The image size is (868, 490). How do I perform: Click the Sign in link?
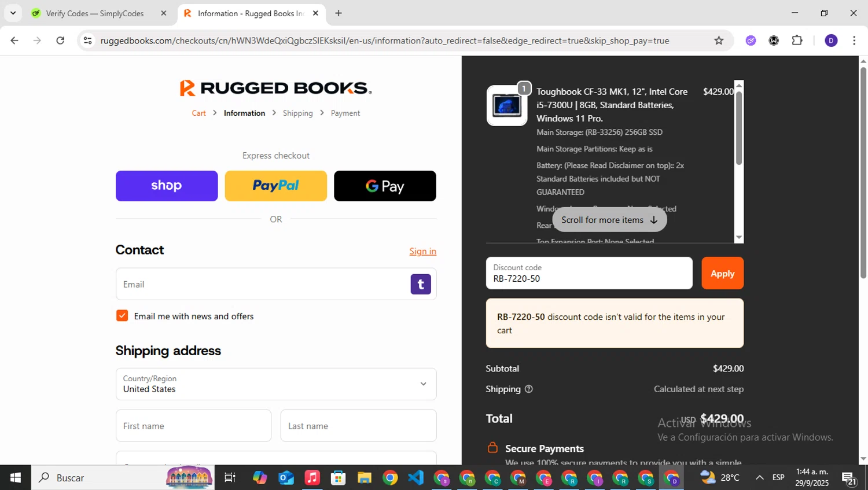click(422, 251)
